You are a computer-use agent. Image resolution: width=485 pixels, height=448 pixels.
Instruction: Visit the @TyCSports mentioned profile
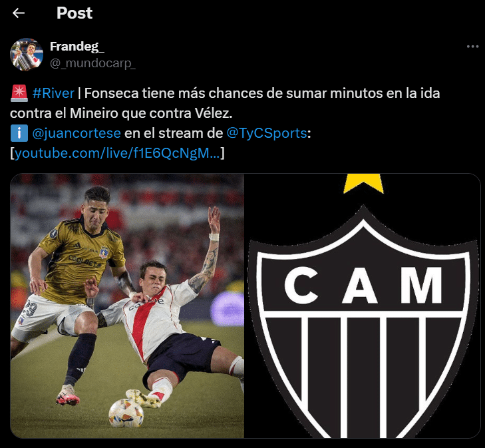click(267, 133)
